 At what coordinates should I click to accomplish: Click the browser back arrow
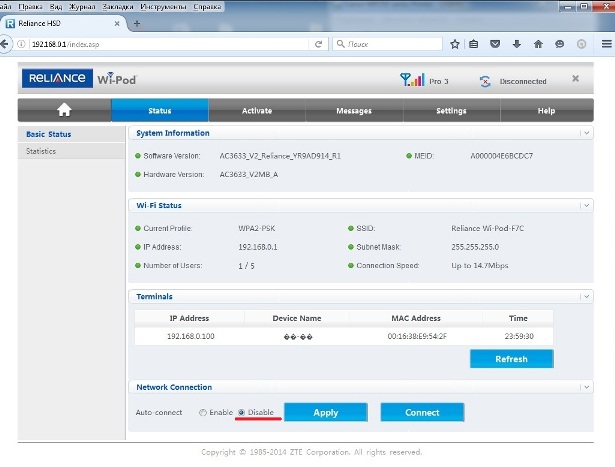pyautogui.click(x=4, y=44)
